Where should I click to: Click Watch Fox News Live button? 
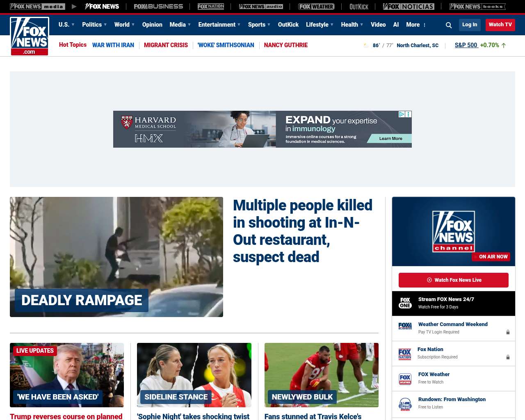pos(454,280)
